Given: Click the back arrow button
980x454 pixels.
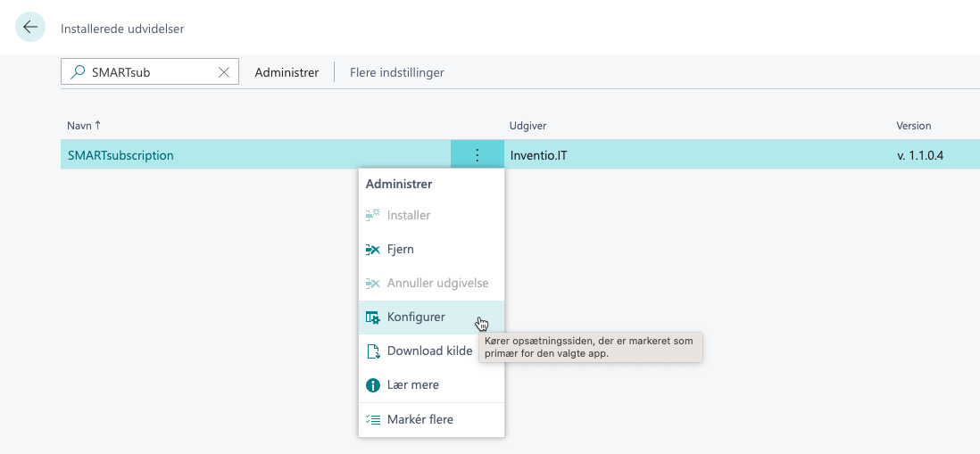Looking at the screenshot, I should (x=30, y=27).
